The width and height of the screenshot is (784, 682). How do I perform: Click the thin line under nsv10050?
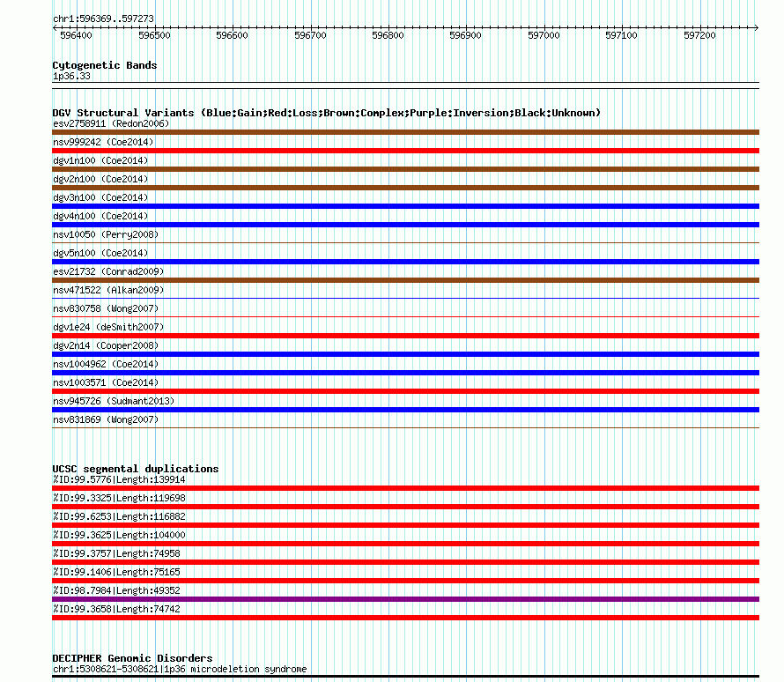pos(405,242)
